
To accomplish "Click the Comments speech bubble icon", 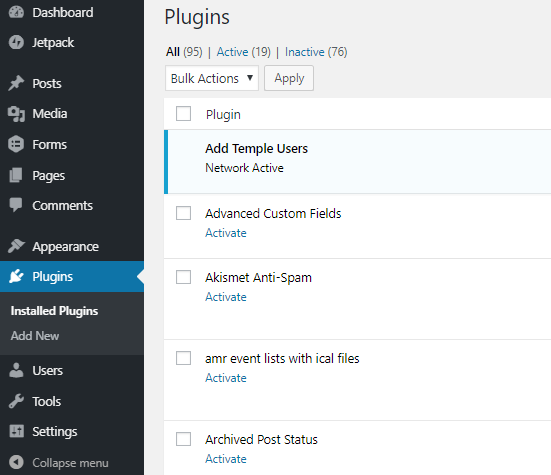I will [x=16, y=205].
